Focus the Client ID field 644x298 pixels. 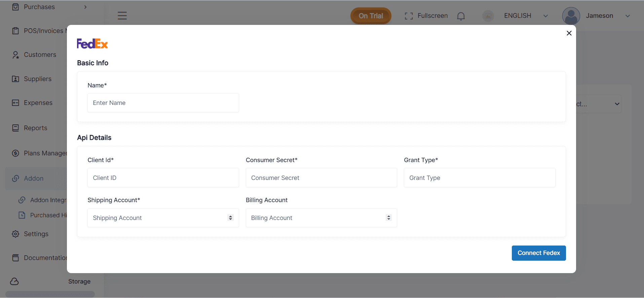pyautogui.click(x=163, y=178)
